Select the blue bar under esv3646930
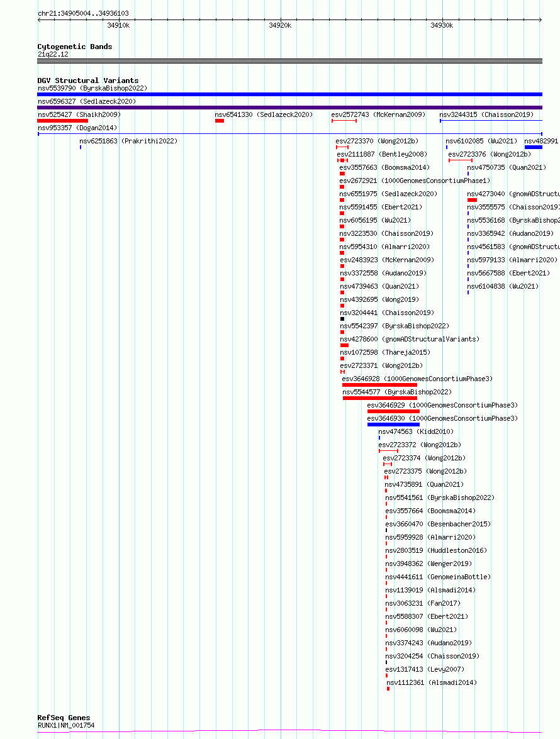The width and height of the screenshot is (560, 739). point(394,424)
